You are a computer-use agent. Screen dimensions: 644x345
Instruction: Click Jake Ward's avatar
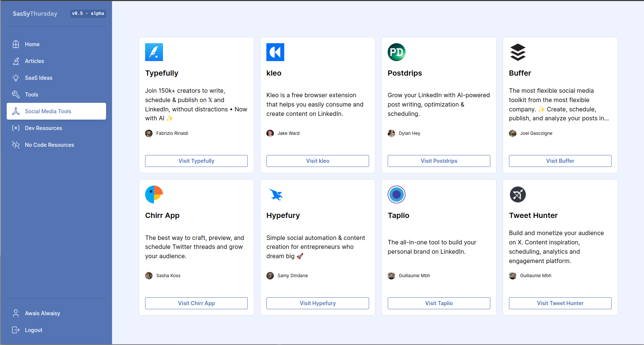[x=270, y=133]
